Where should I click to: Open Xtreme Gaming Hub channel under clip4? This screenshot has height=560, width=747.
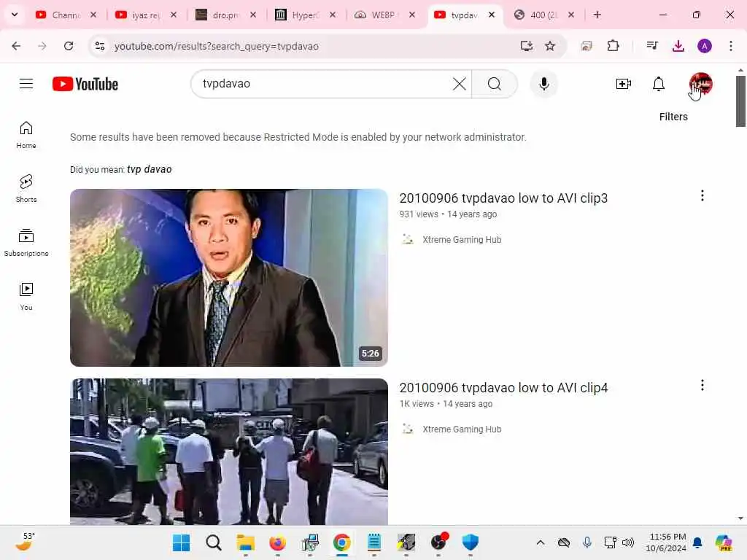click(x=462, y=429)
